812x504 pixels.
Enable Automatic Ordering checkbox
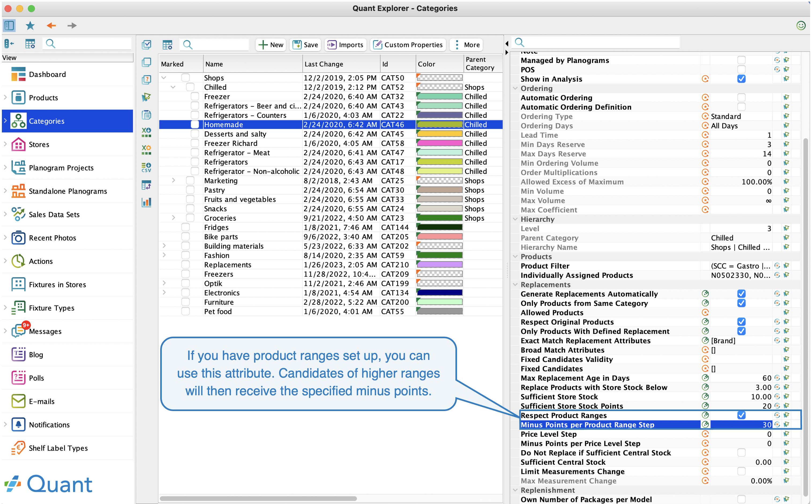click(741, 97)
